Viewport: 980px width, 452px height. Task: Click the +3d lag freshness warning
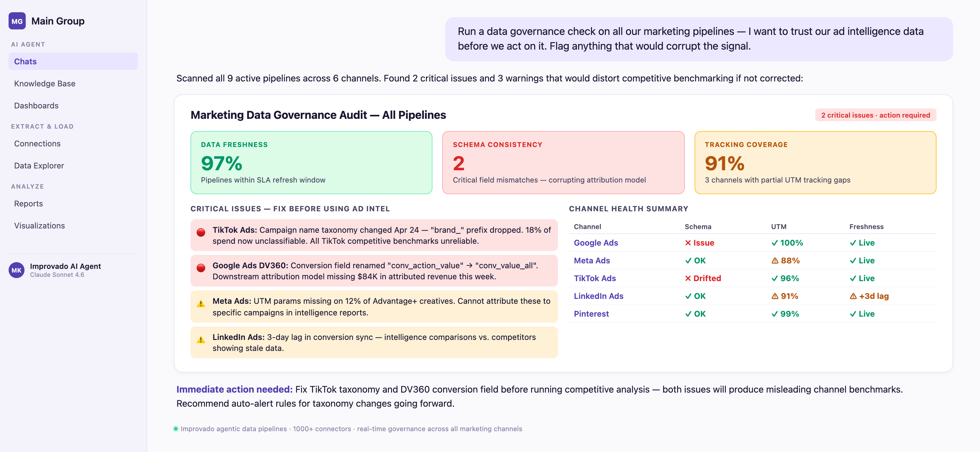pos(869,296)
